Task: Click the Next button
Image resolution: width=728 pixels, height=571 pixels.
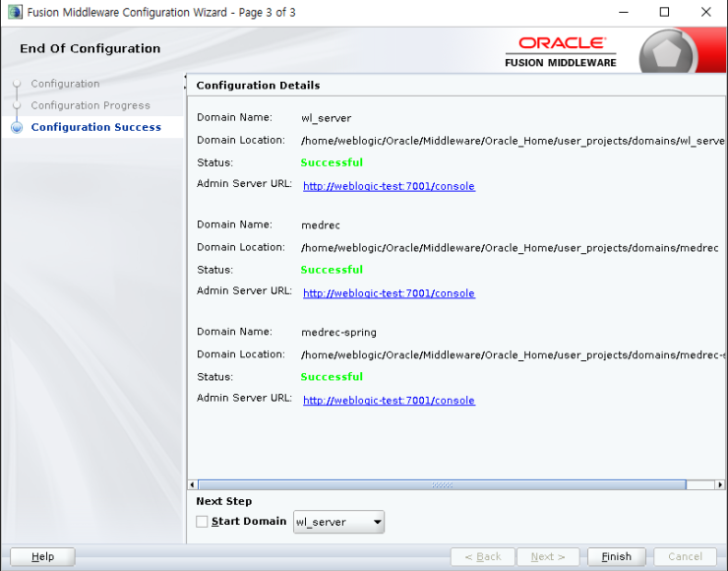Action: click(x=548, y=556)
